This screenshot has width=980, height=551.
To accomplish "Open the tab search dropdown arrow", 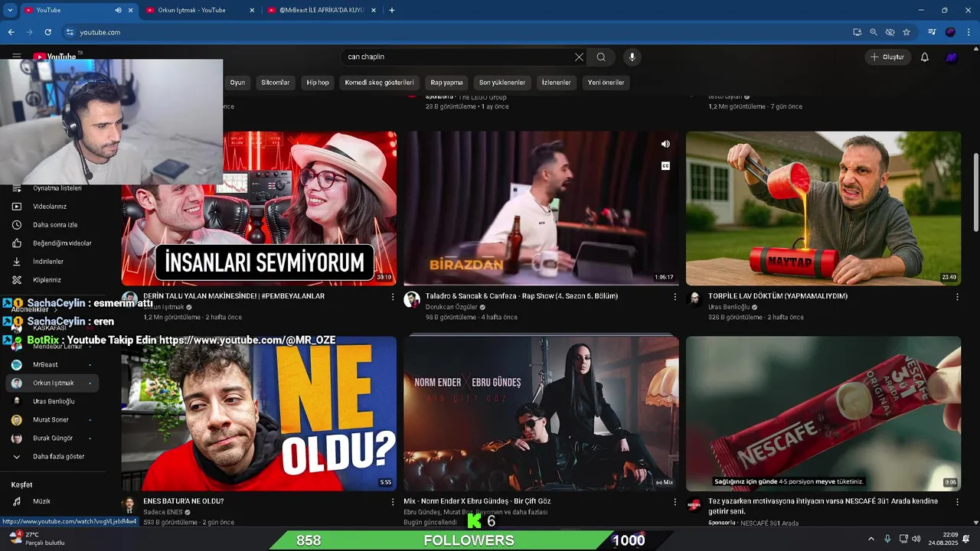I will pyautogui.click(x=9, y=10).
